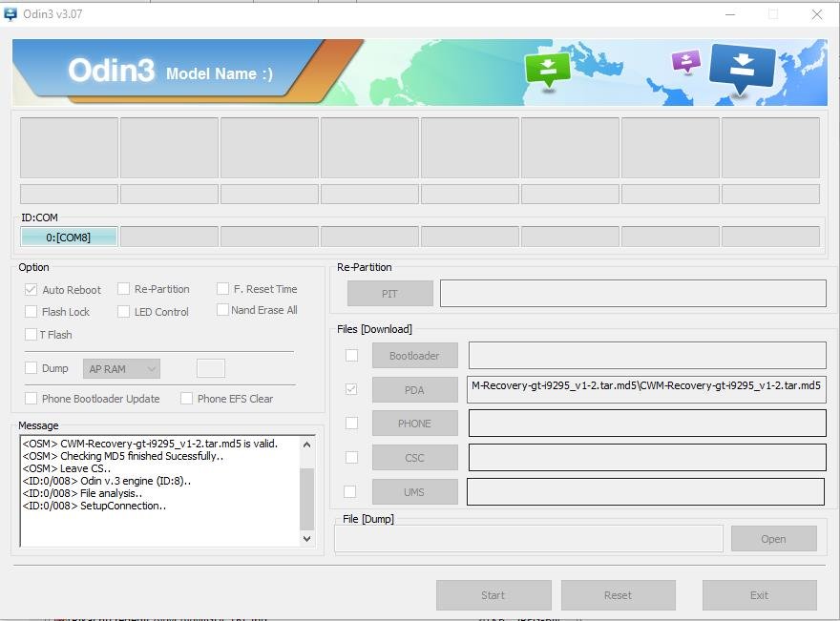Click the green download icon in banner
840x621 pixels.
tap(548, 70)
